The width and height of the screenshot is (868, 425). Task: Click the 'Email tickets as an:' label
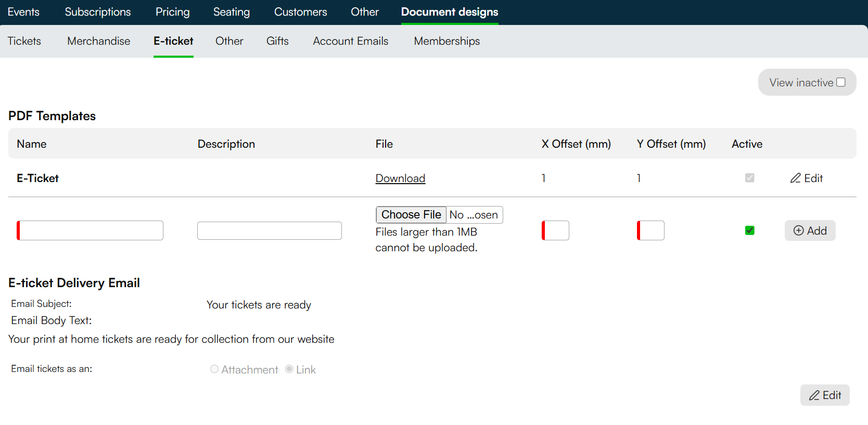coord(52,369)
